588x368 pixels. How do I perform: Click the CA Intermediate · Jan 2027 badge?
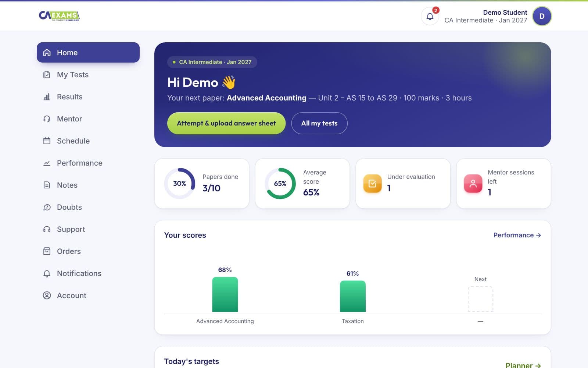[212, 62]
